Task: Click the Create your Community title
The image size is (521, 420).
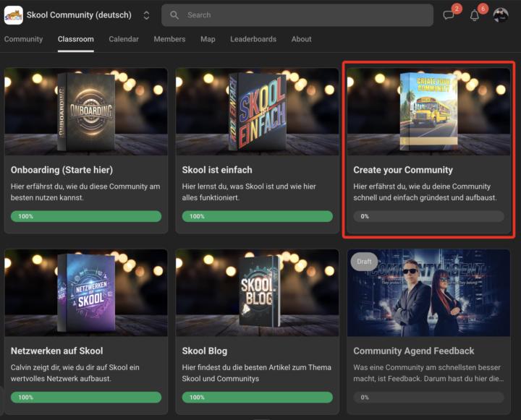Action: (403, 170)
